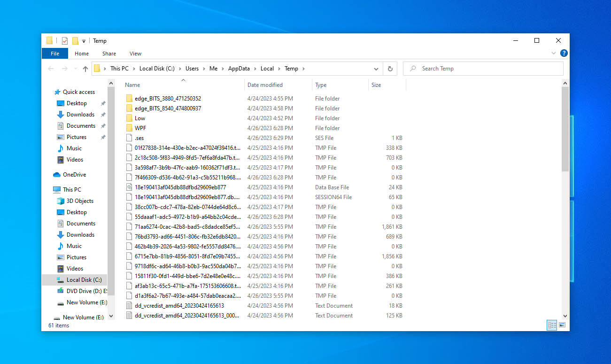Click Users in the address breadcrumb
The width and height of the screenshot is (611, 364).
pyautogui.click(x=192, y=69)
